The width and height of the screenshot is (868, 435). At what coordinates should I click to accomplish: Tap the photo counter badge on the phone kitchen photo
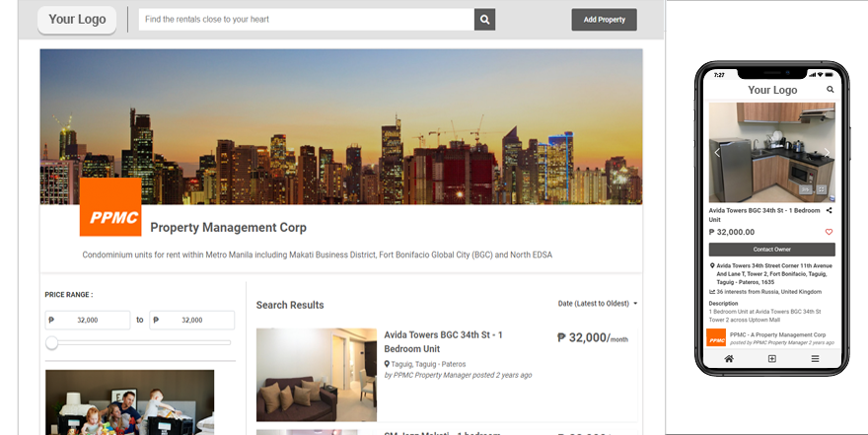806,189
